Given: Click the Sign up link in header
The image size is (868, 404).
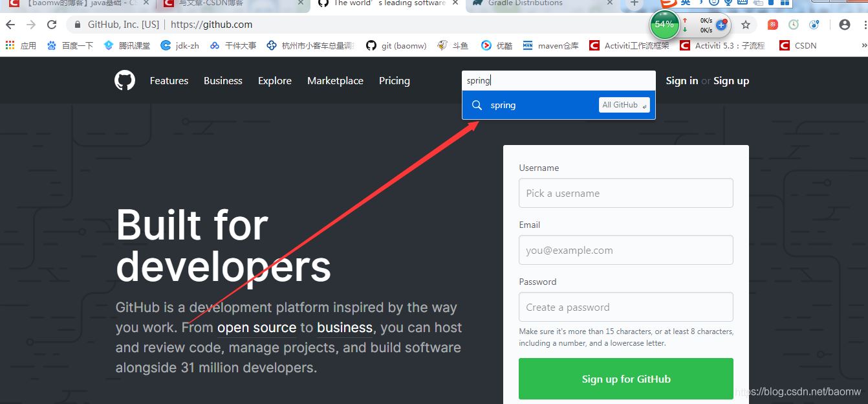Looking at the screenshot, I should pos(731,81).
